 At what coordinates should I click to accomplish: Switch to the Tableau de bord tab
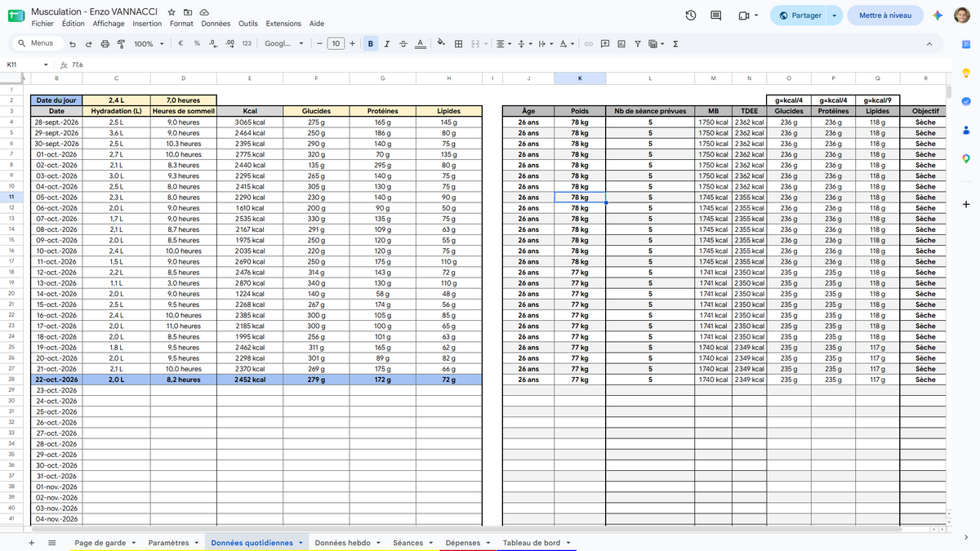coord(532,543)
